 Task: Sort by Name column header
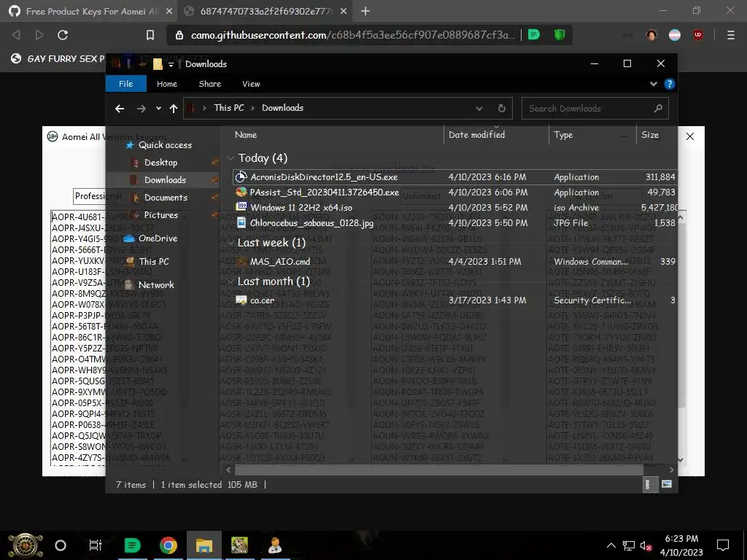point(246,135)
